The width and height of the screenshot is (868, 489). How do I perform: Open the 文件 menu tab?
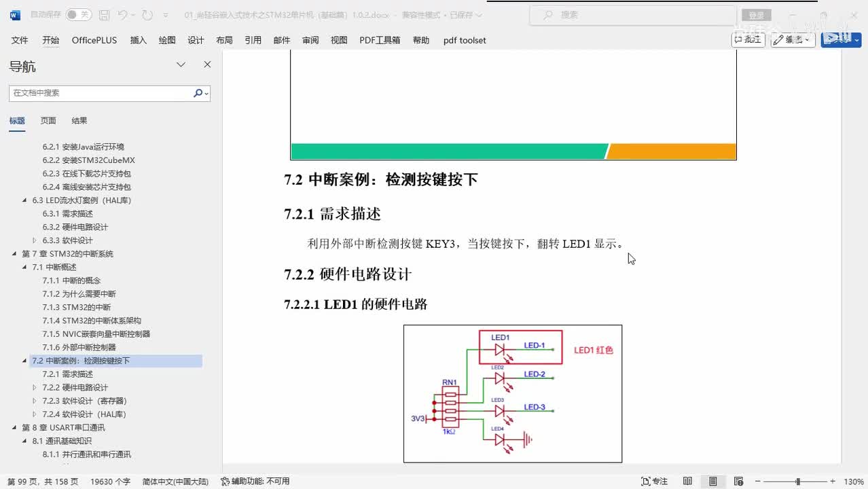(20, 40)
